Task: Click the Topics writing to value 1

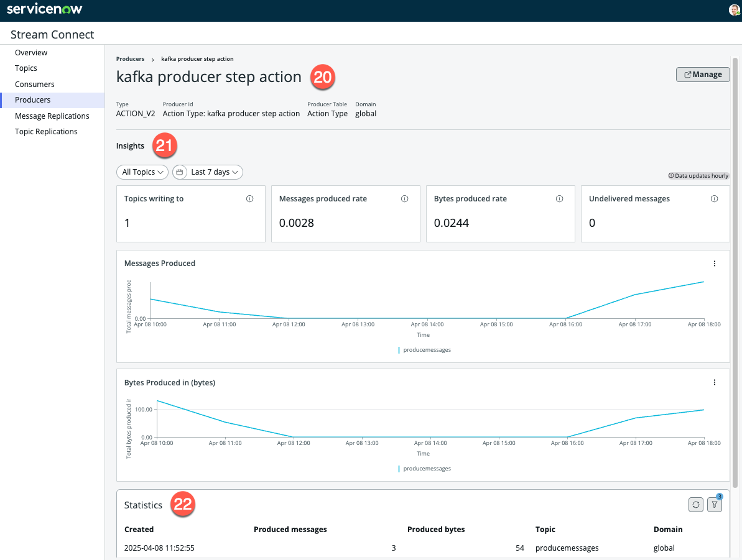Action: click(127, 223)
